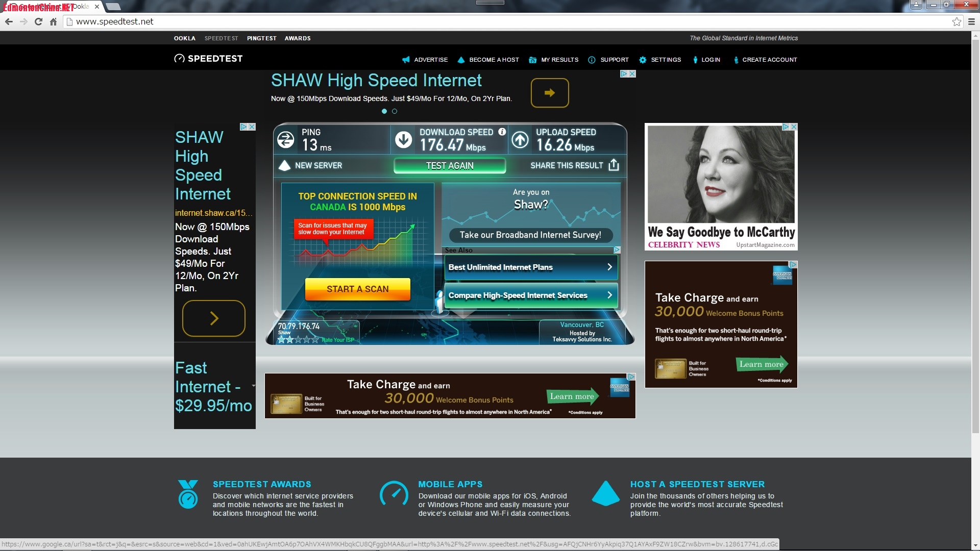The width and height of the screenshot is (980, 551).
Task: Click chevron button in left Shaw ad
Action: pyautogui.click(x=214, y=318)
